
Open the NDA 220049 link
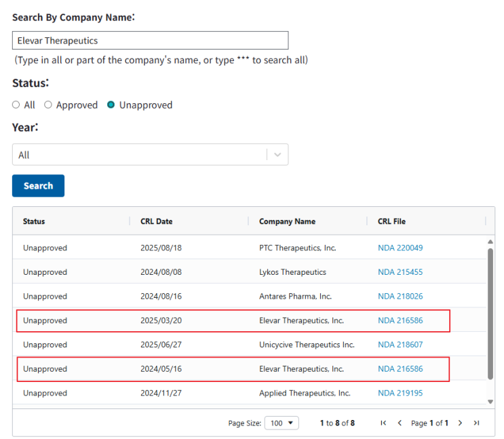click(400, 248)
